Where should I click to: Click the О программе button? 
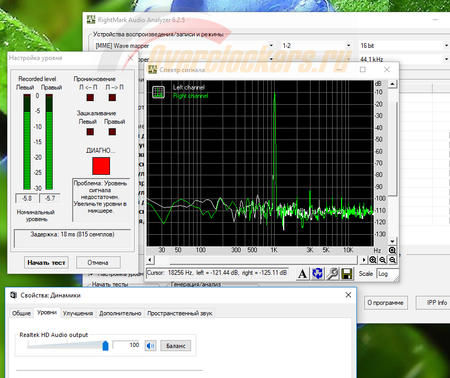click(385, 303)
